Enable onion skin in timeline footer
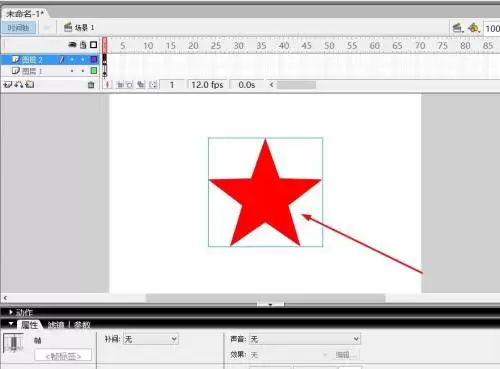Viewport: 500px width, 369px height. pos(120,85)
